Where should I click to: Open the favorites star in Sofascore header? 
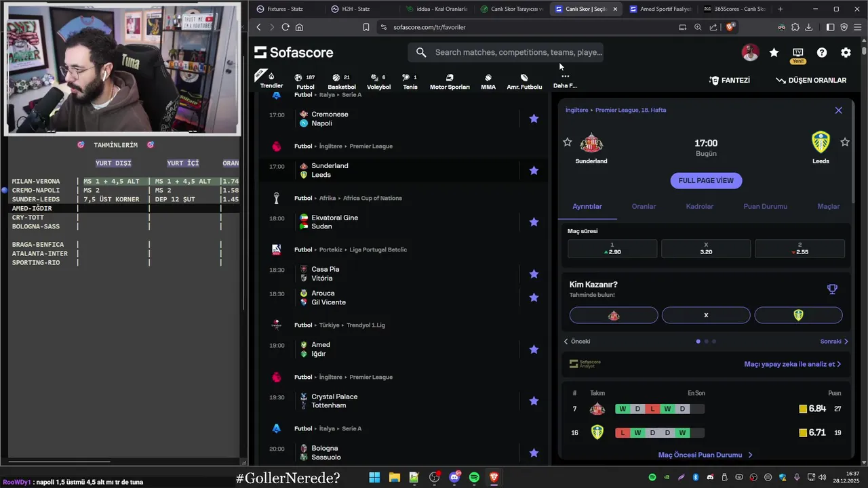(774, 52)
